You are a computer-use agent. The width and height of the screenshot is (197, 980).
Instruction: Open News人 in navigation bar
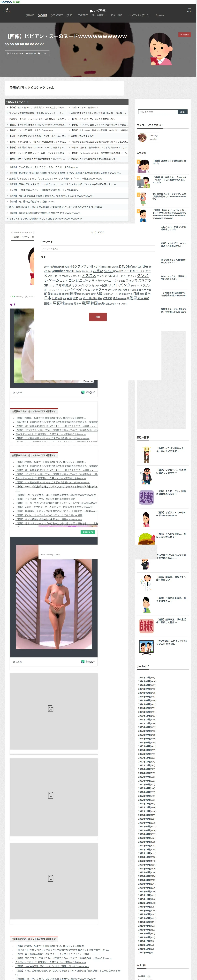pyautogui.click(x=160, y=15)
